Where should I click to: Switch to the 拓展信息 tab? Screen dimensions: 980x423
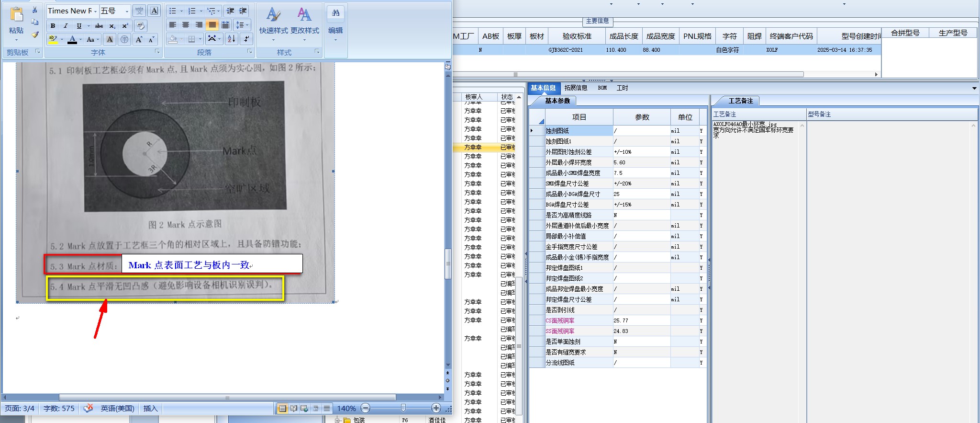coord(576,88)
